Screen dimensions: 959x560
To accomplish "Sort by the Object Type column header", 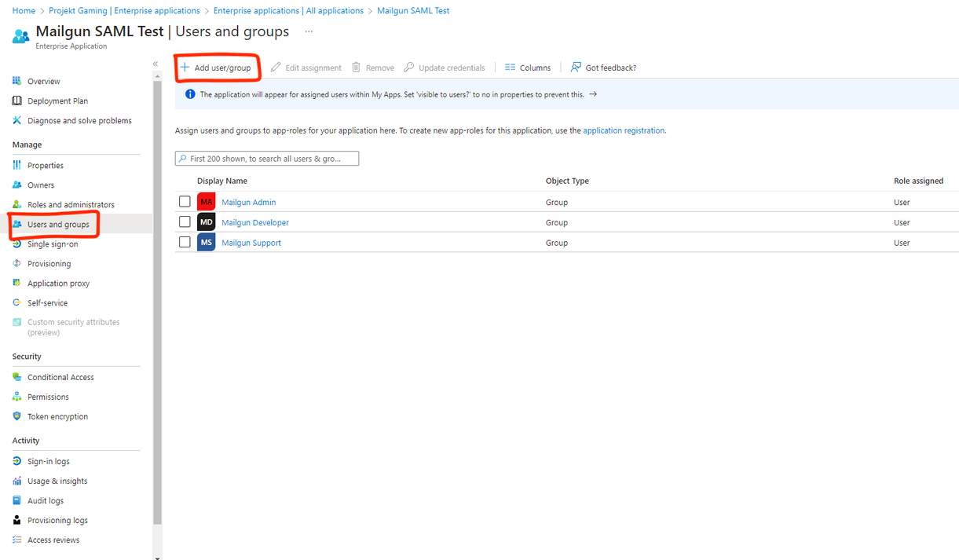I will click(x=567, y=181).
